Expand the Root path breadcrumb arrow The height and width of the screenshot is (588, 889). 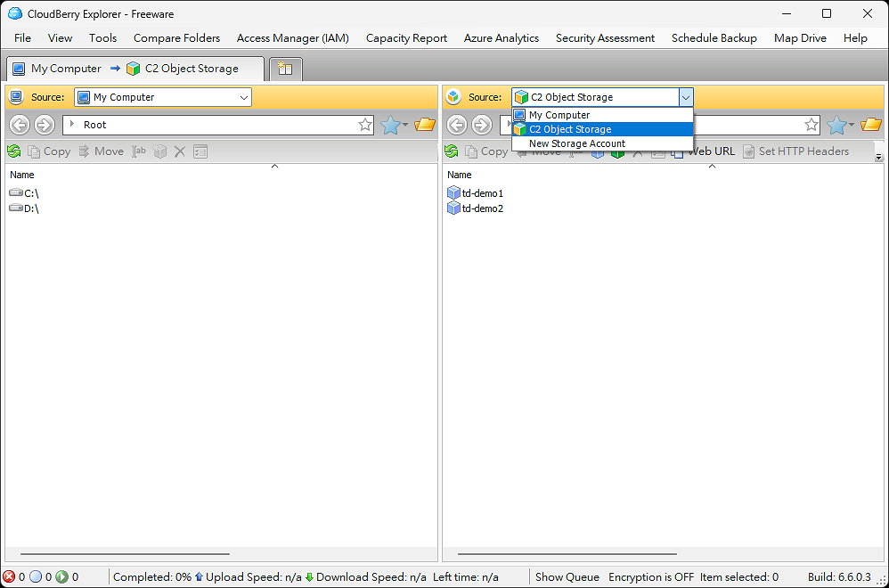[72, 124]
